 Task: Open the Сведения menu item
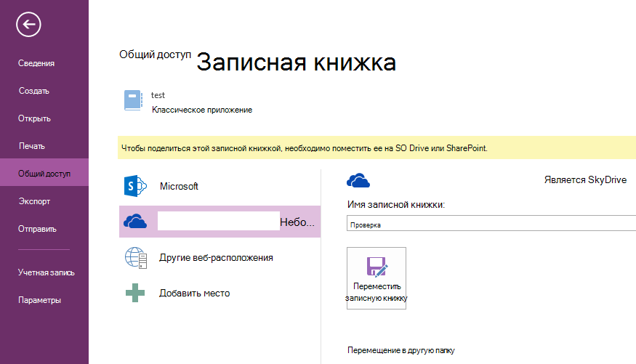point(36,63)
